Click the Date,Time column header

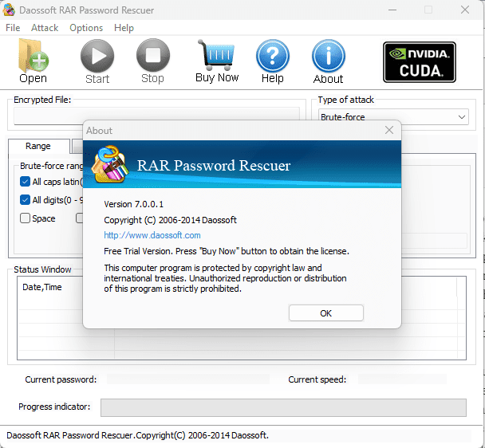pyautogui.click(x=42, y=287)
